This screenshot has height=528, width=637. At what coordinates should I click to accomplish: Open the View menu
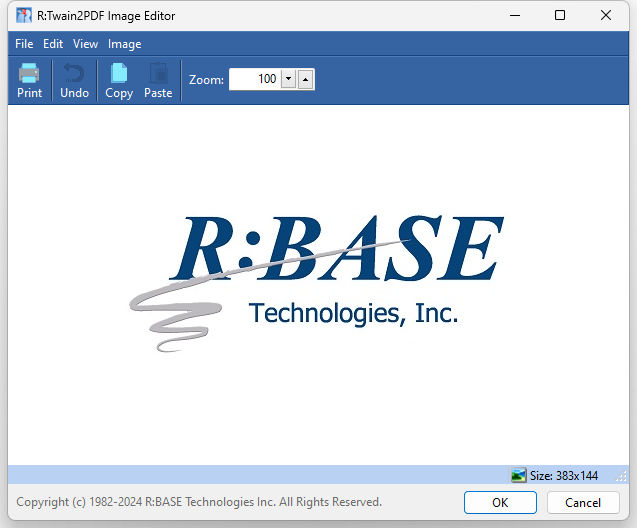tap(85, 44)
